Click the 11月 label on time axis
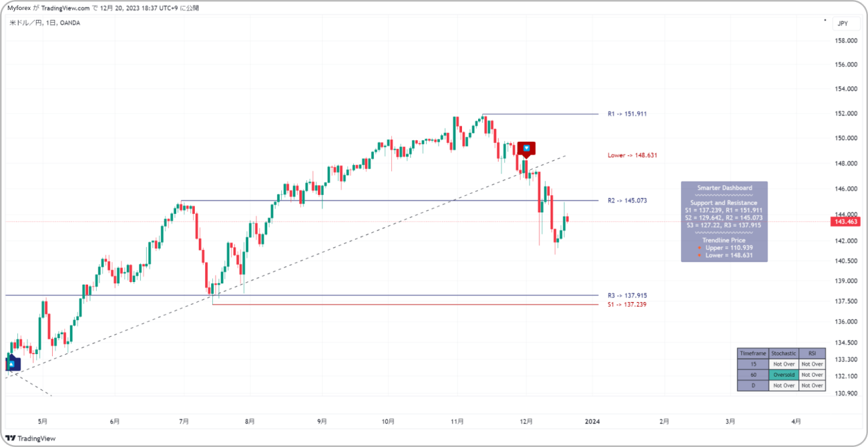This screenshot has height=447, width=868. (x=457, y=422)
